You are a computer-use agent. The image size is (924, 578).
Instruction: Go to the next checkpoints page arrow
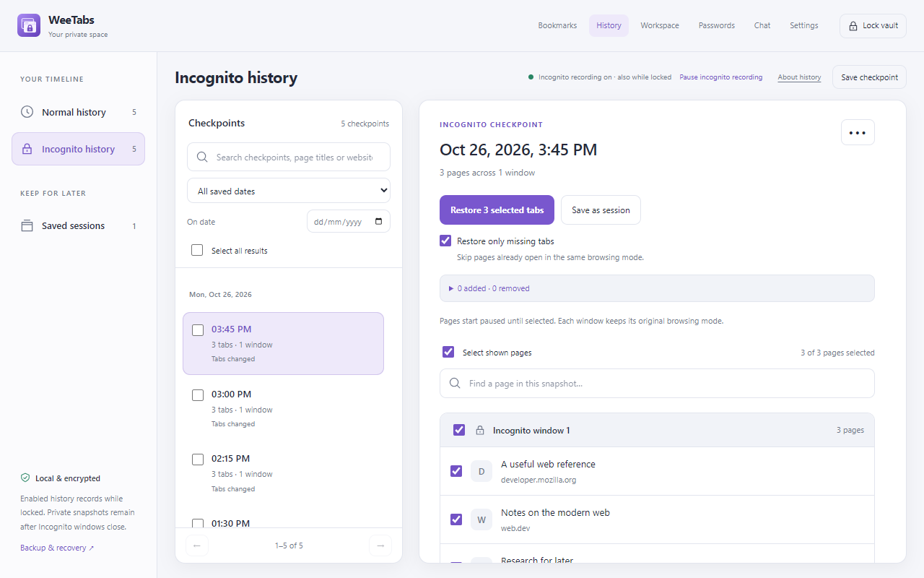(x=380, y=545)
